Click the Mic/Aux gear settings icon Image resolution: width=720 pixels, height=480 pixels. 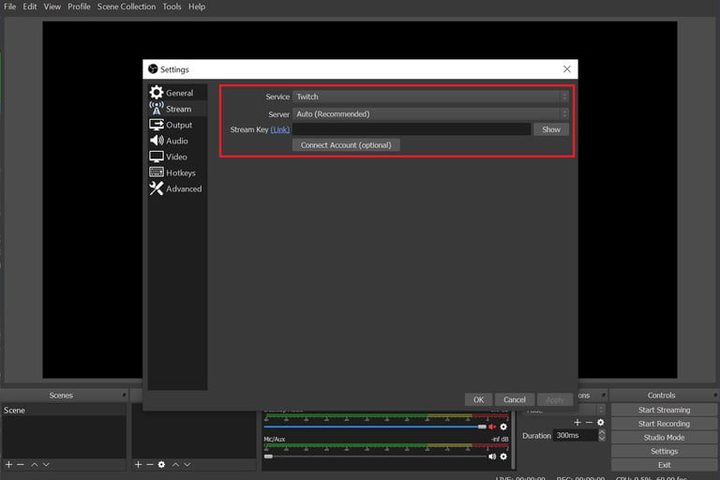(503, 456)
